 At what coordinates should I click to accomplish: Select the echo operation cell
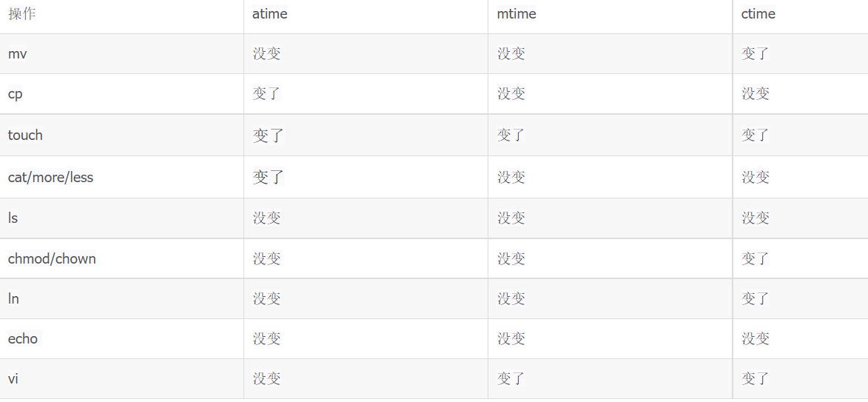coord(23,339)
